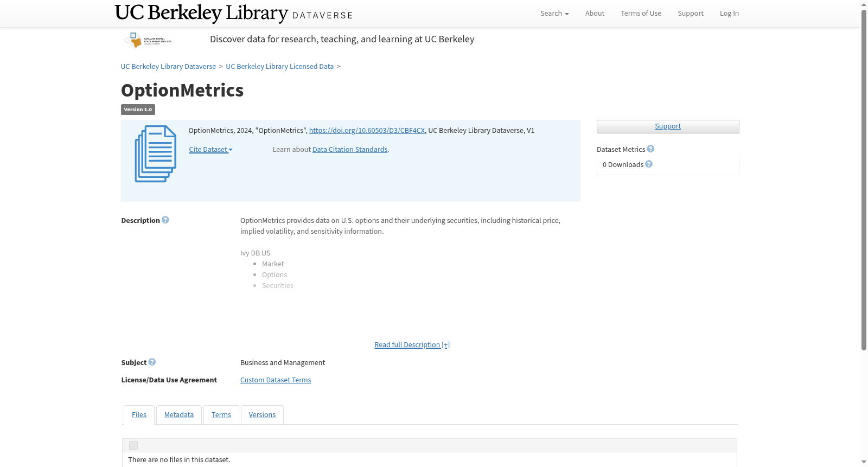Open the Downloads help icon
The width and height of the screenshot is (868, 467).
649,164
